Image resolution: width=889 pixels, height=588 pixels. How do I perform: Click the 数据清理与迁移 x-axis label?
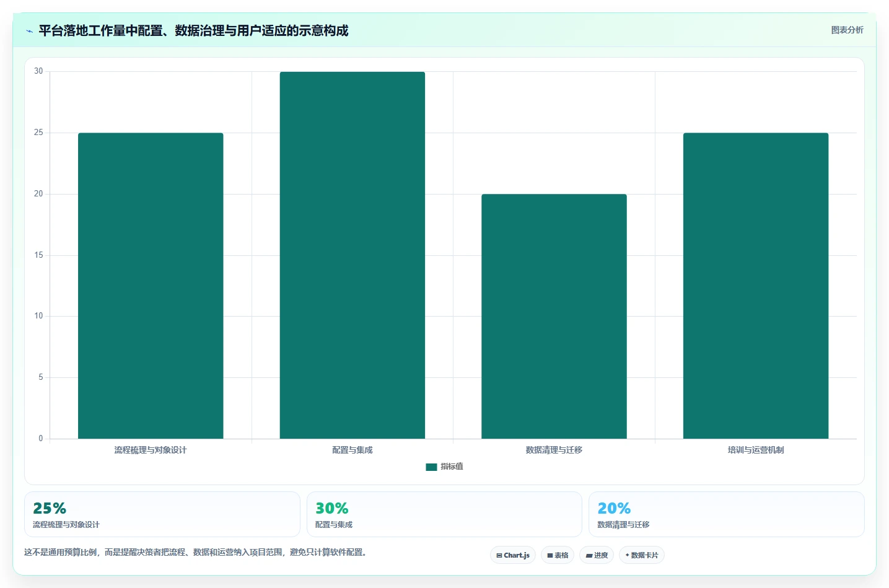click(554, 450)
